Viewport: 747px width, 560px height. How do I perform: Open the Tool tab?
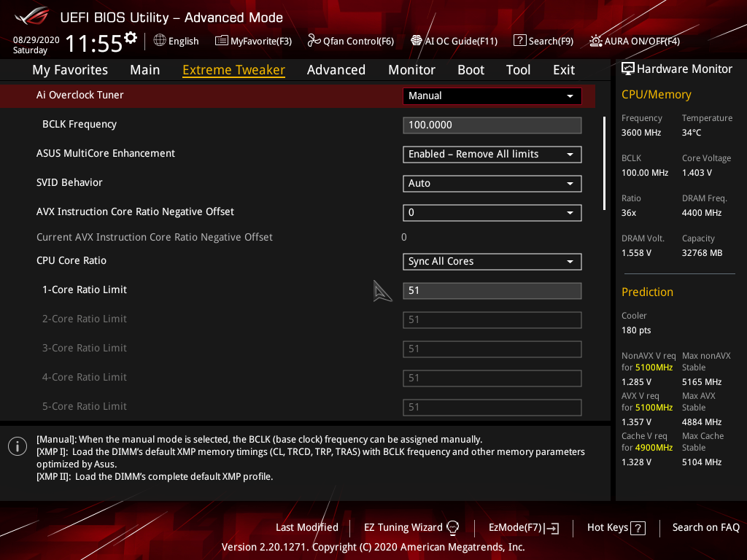coord(518,69)
